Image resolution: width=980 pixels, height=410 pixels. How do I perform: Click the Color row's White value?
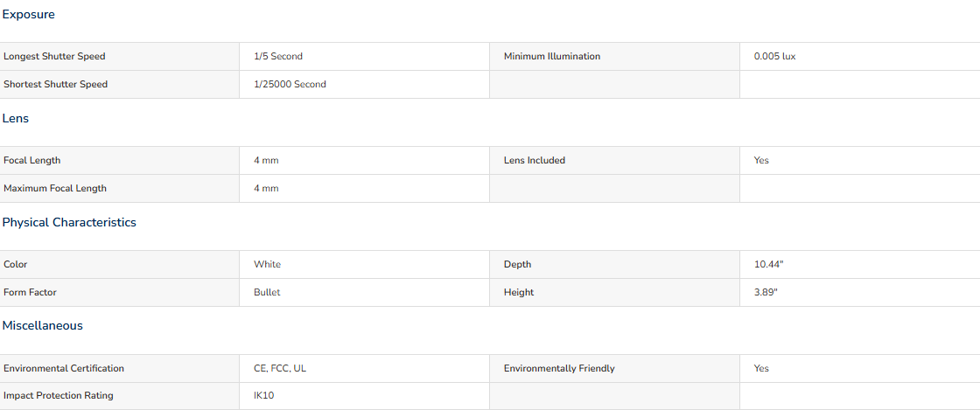point(268,265)
